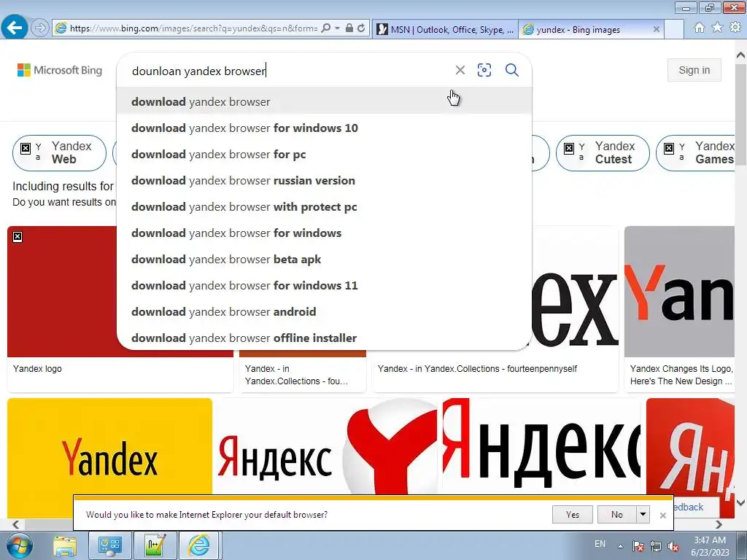
Task: Click the Yandex Web filter chip
Action: pos(59,153)
